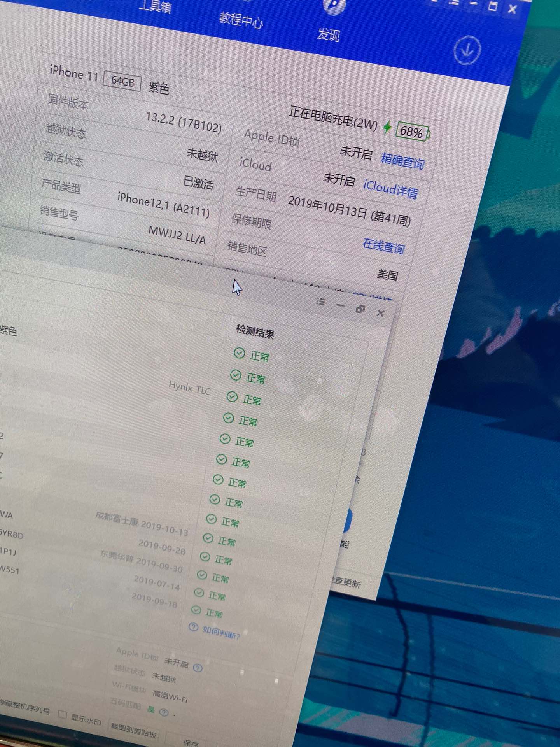Screen dimensions: 560x747
Task: Click help icon next to 五码匹配 是
Action: (164, 712)
